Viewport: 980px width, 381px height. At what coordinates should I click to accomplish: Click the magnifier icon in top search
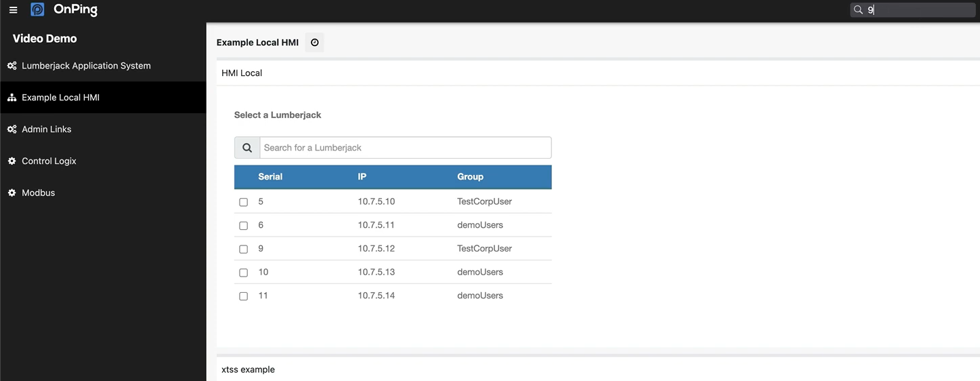[858, 9]
